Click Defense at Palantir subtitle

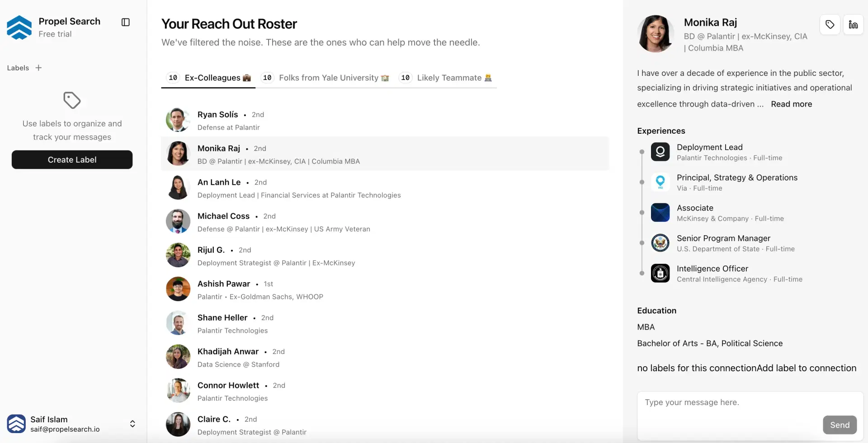tap(228, 127)
